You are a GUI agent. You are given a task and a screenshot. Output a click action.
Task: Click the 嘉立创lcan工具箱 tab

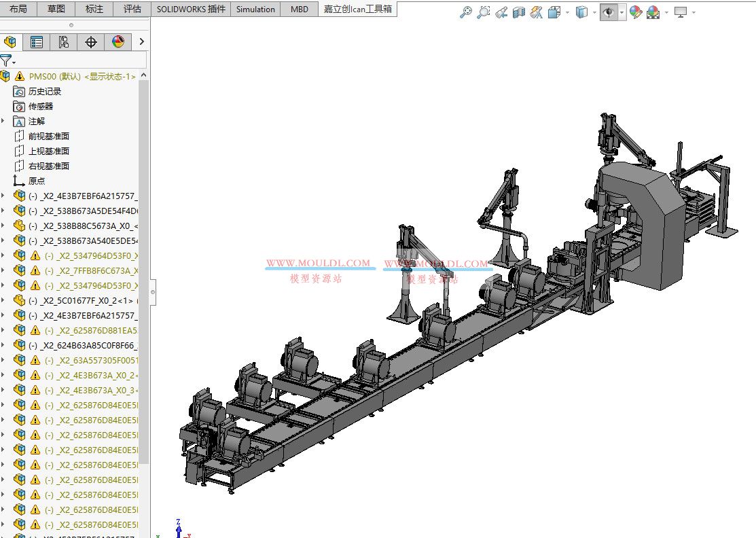click(x=358, y=10)
